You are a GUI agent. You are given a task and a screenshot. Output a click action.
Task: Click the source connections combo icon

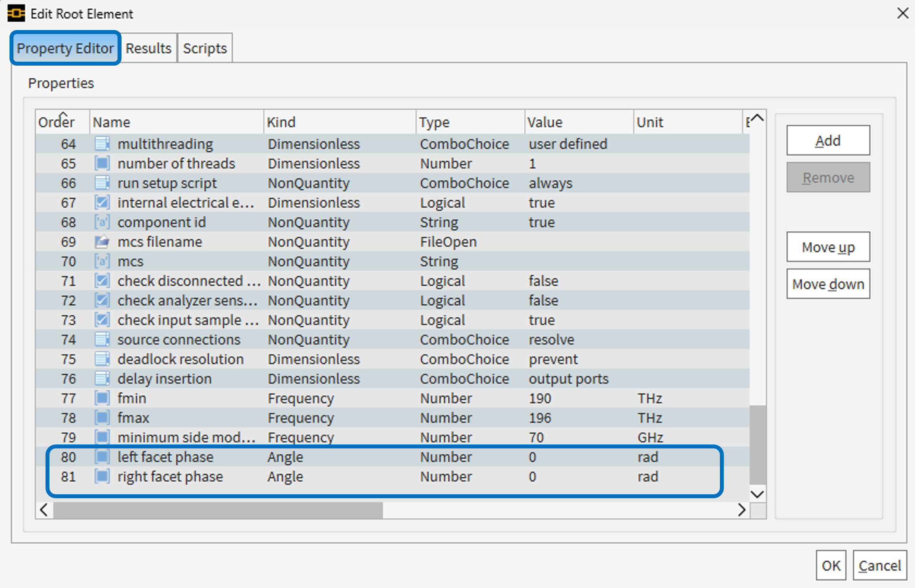tap(102, 340)
